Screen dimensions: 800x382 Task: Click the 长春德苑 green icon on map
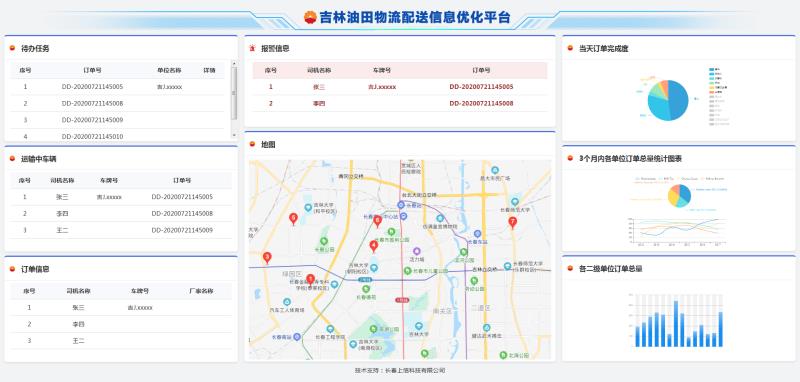point(366,289)
